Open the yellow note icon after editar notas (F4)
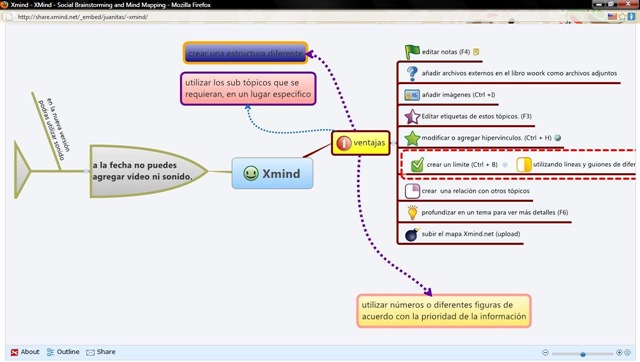This screenshot has width=640, height=362. (x=476, y=52)
